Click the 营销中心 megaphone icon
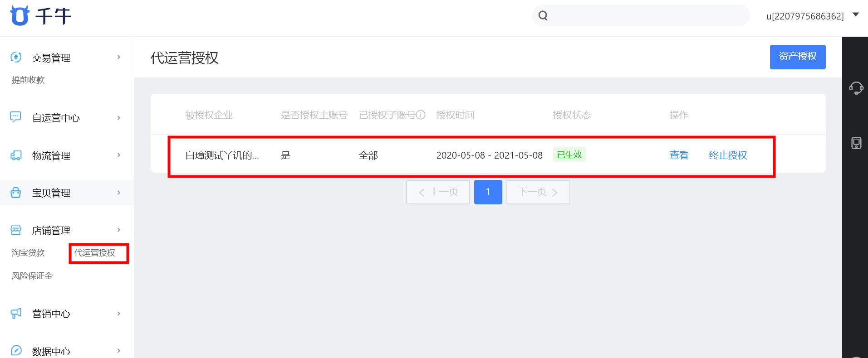Viewport: 868px width, 358px height. click(x=16, y=313)
